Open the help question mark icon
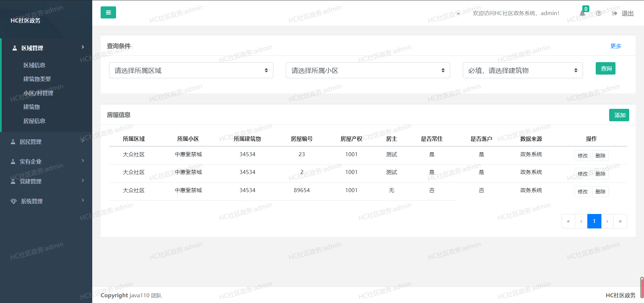Image resolution: width=644 pixels, height=303 pixels. pos(599,13)
